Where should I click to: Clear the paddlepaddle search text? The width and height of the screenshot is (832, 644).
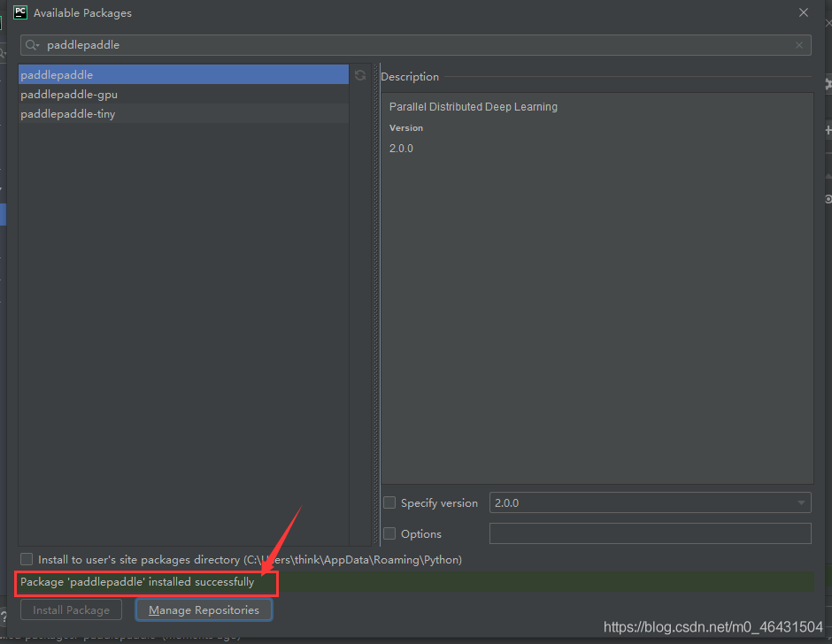click(799, 45)
